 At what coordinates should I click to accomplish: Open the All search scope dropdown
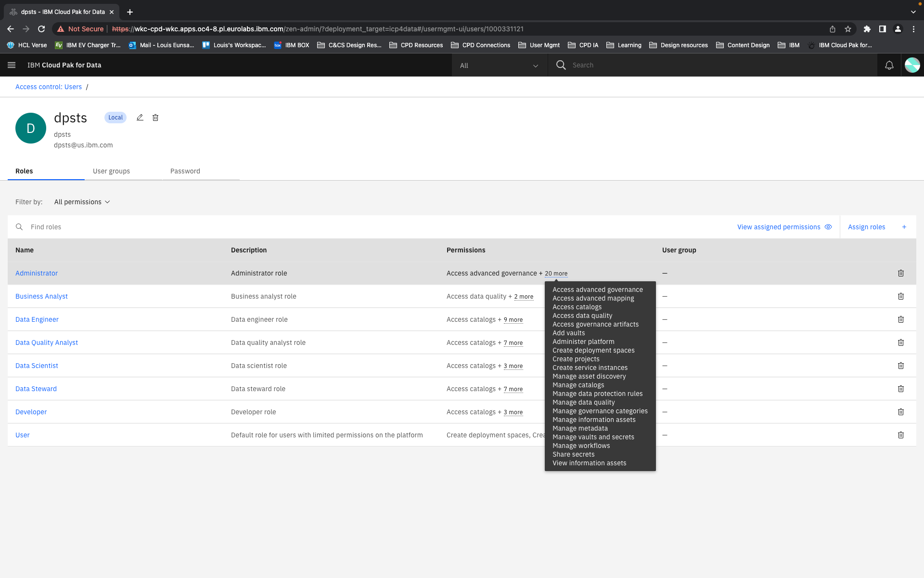click(x=499, y=66)
